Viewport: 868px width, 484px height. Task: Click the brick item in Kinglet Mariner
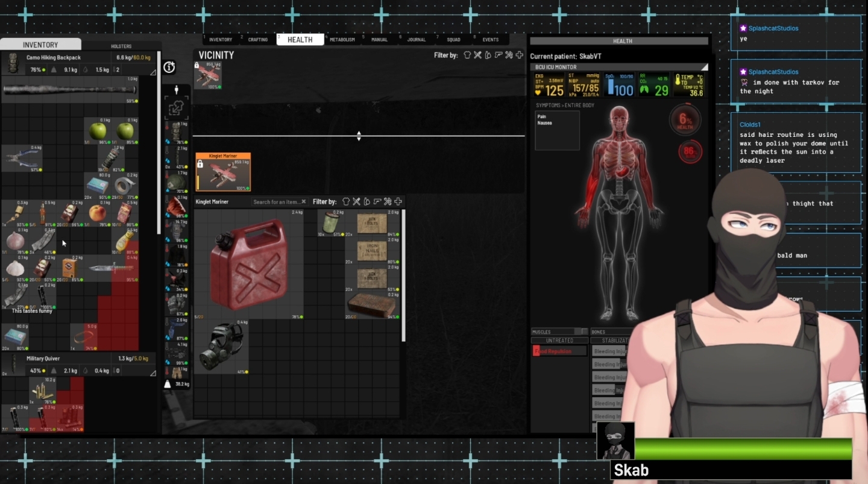(372, 306)
